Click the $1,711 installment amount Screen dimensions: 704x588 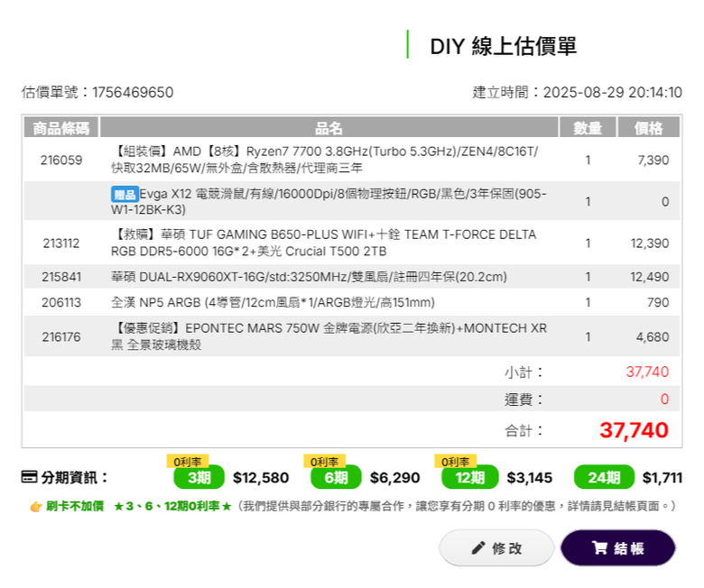tap(662, 478)
